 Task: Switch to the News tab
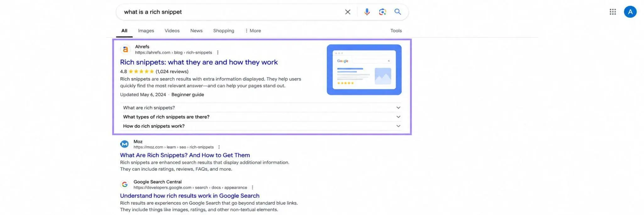(196, 31)
